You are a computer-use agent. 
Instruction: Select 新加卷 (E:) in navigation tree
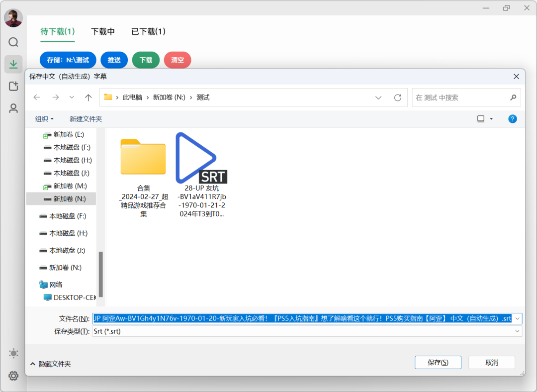[64, 134]
